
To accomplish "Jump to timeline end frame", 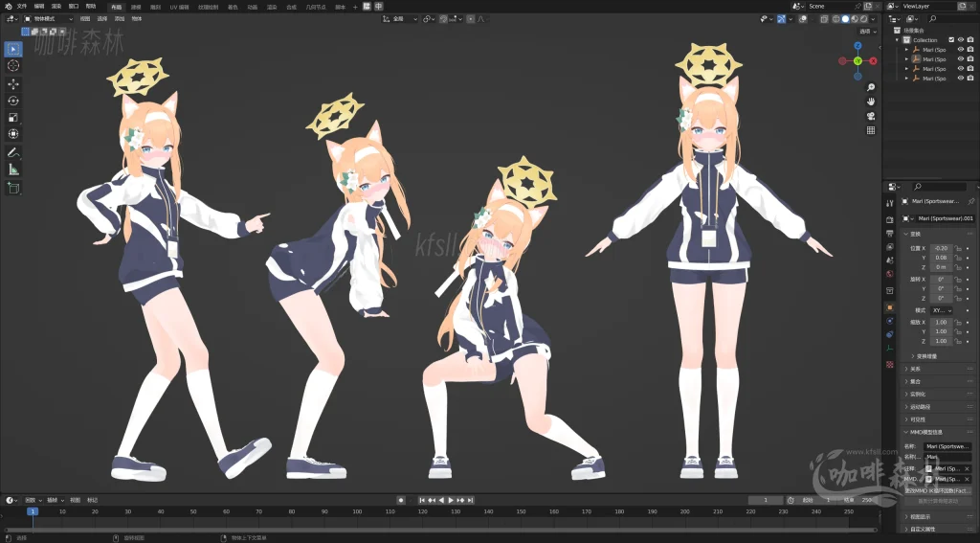I will (x=471, y=501).
